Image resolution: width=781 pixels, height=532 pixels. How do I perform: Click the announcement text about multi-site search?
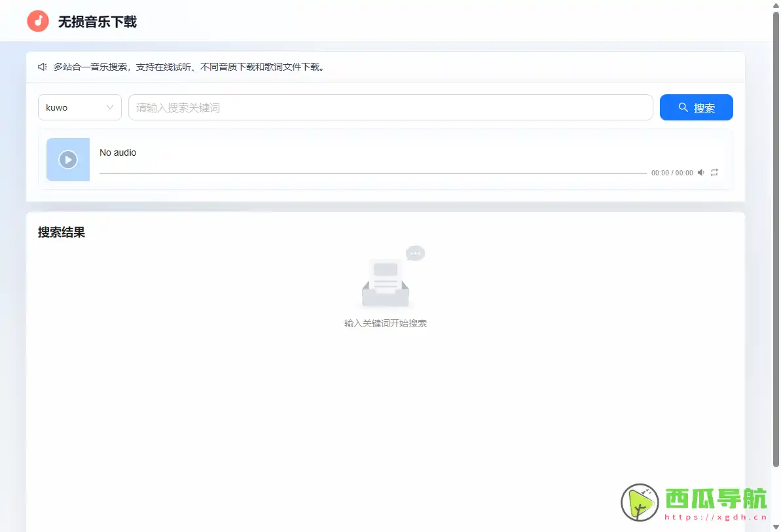191,67
